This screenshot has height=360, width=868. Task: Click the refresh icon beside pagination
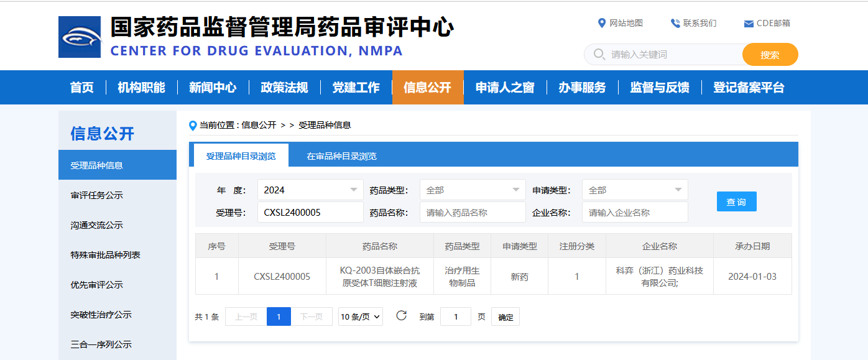(401, 316)
